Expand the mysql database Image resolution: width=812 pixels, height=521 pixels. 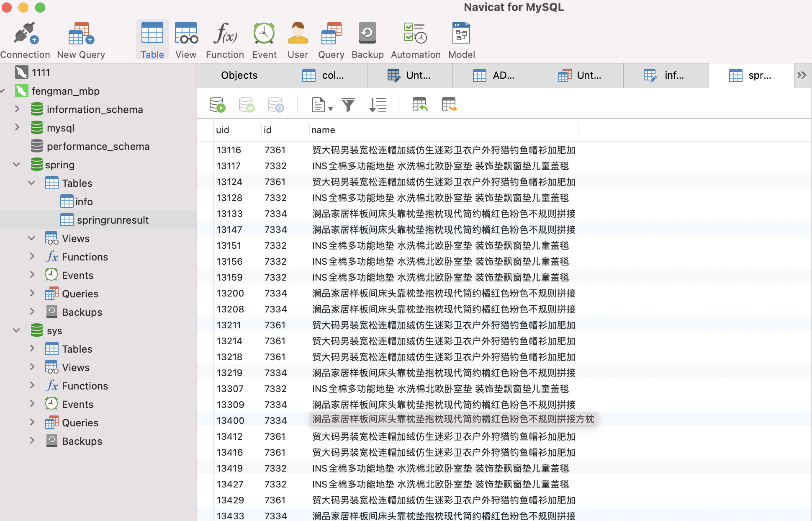point(17,127)
